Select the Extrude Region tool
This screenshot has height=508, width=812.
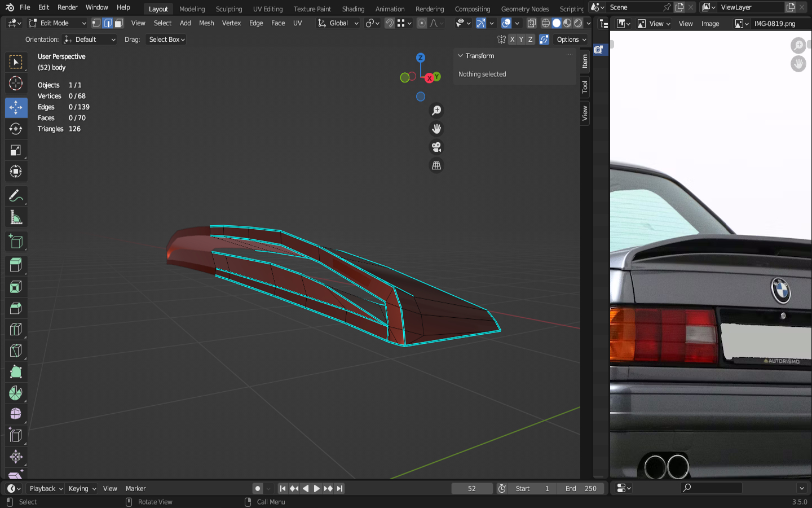coord(16,265)
